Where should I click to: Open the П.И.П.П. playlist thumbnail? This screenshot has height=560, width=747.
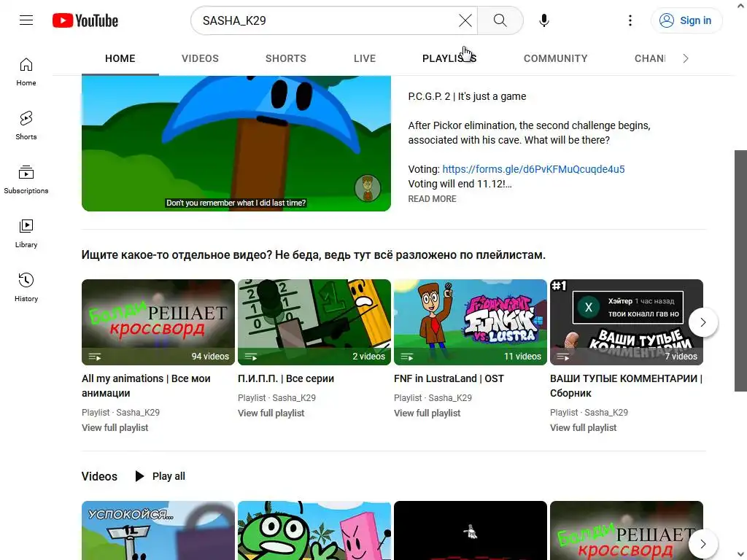(x=314, y=322)
